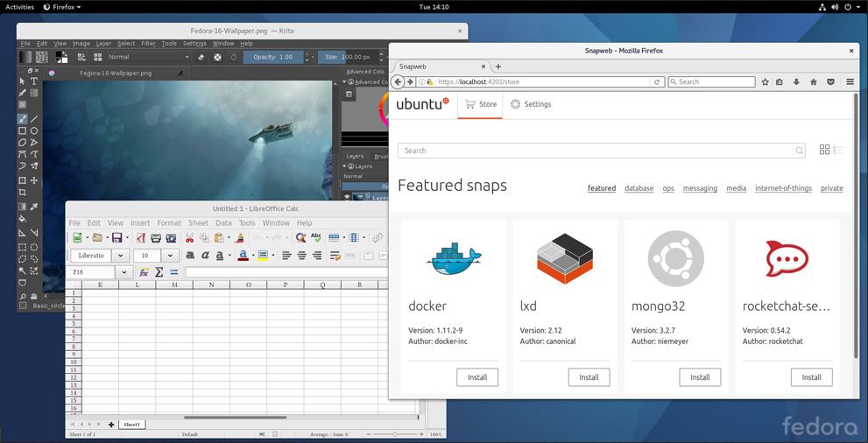This screenshot has width=868, height=443.
Task: Install the docker snap
Action: [477, 377]
